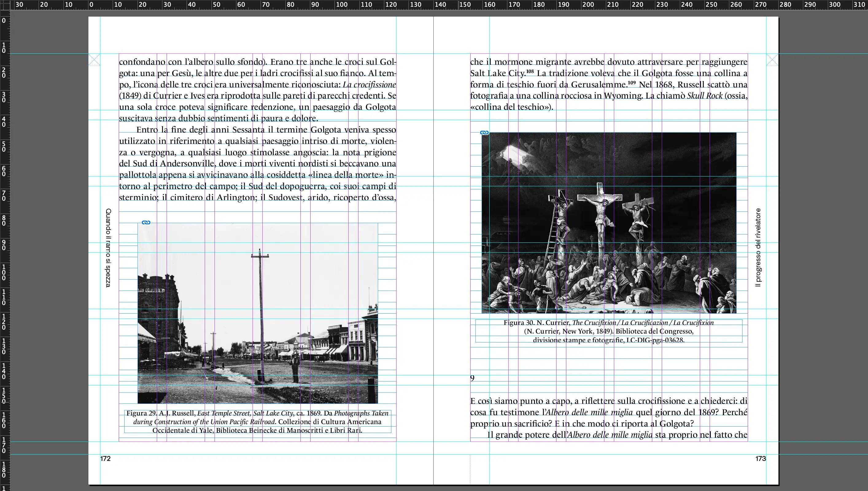This screenshot has width=868, height=491.
Task: Click footnote reference 109
Action: [x=631, y=83]
